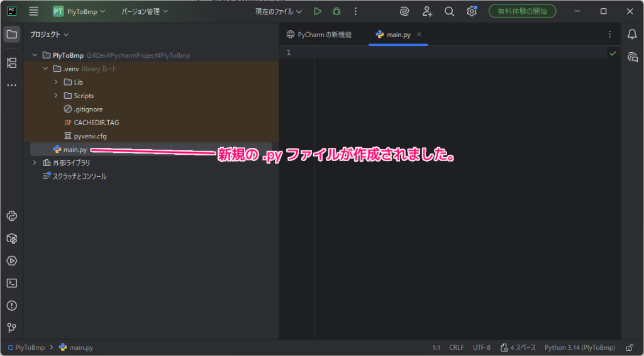The image size is (644, 356).
Task: Run the current file with green arrow
Action: 317,11
